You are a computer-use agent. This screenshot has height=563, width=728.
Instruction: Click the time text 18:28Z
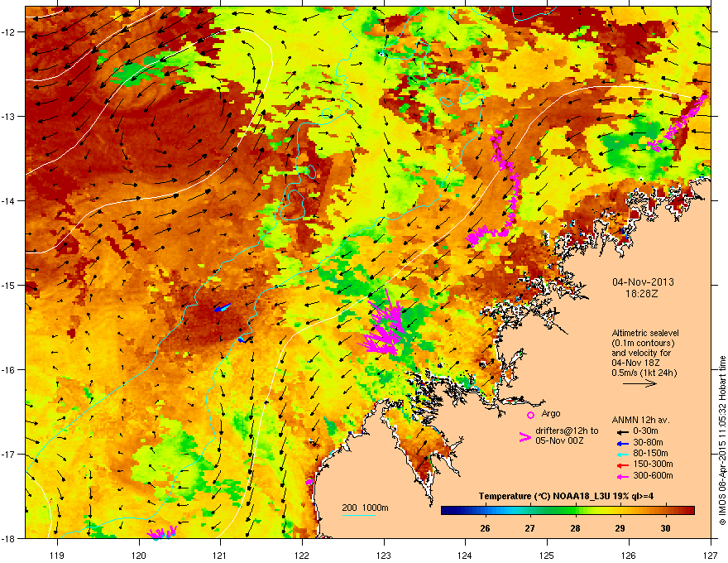[642, 294]
